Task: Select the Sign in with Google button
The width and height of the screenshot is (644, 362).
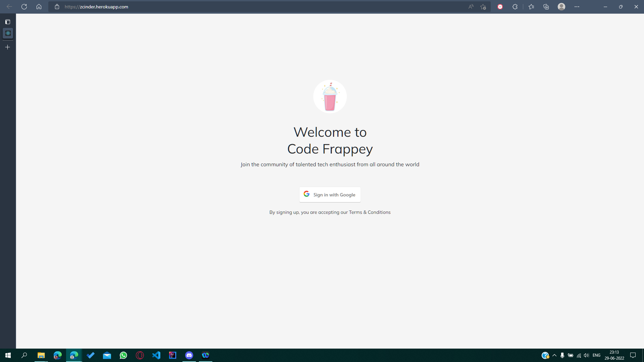Action: pos(330,194)
